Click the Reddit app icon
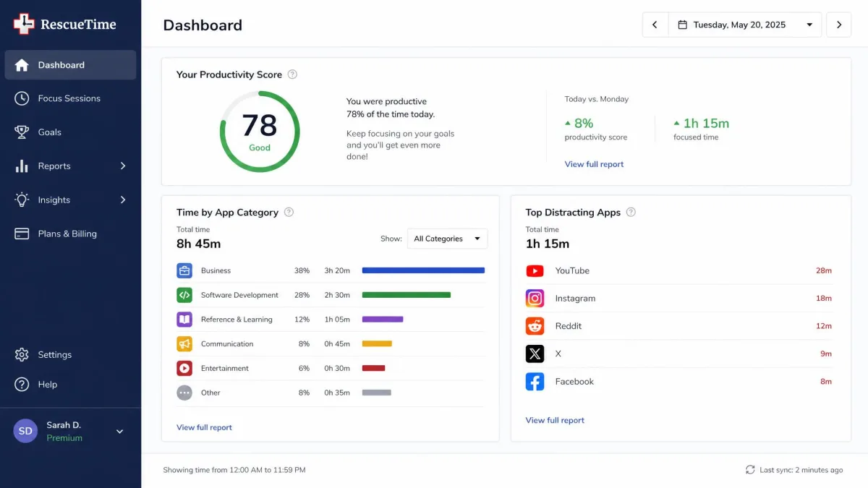 535,326
